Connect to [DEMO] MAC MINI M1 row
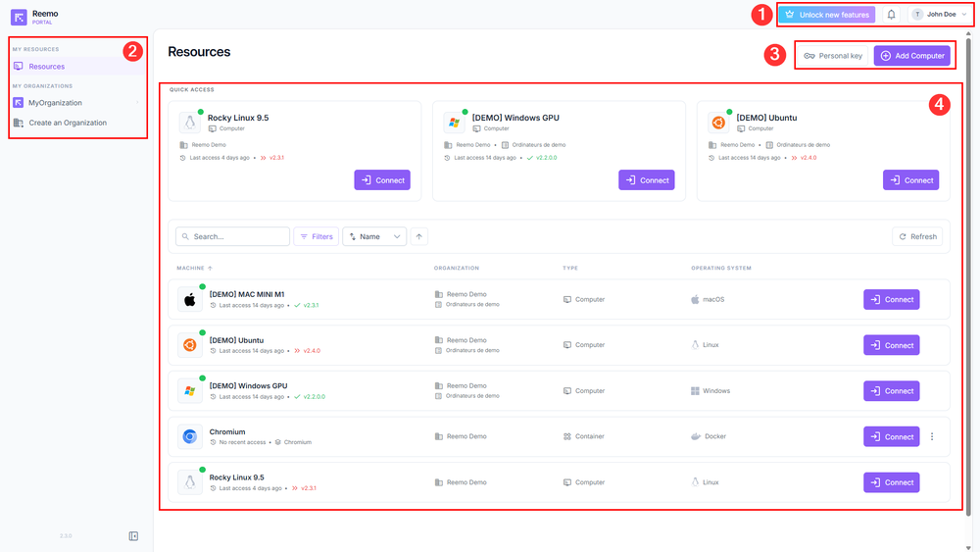The width and height of the screenshot is (980, 552). [x=891, y=299]
